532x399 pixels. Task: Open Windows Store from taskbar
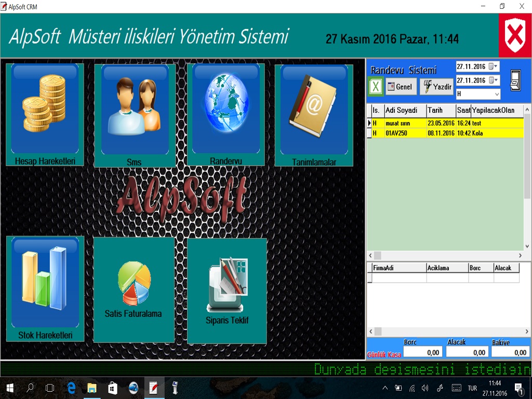(113, 388)
